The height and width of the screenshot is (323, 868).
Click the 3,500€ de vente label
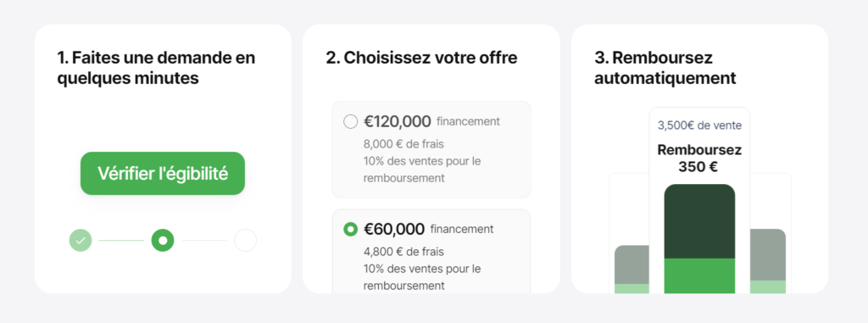click(699, 125)
